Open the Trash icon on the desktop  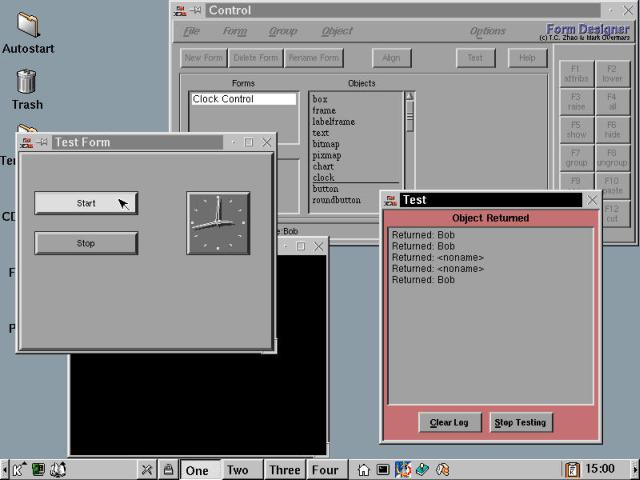click(x=27, y=82)
